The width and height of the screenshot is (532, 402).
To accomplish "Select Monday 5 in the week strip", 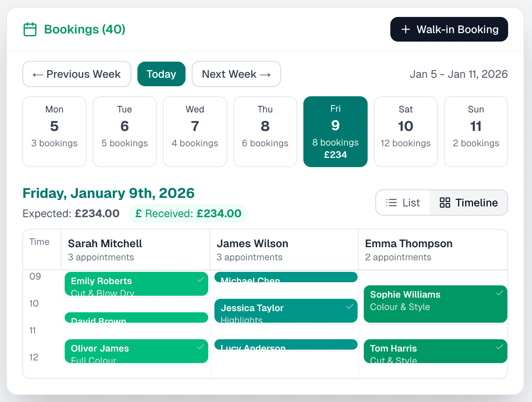I will (54, 131).
